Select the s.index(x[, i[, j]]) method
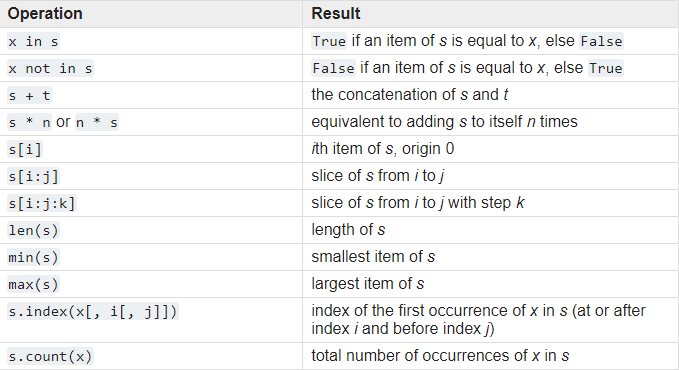Image resolution: width=679 pixels, height=370 pixels. pyautogui.click(x=93, y=312)
